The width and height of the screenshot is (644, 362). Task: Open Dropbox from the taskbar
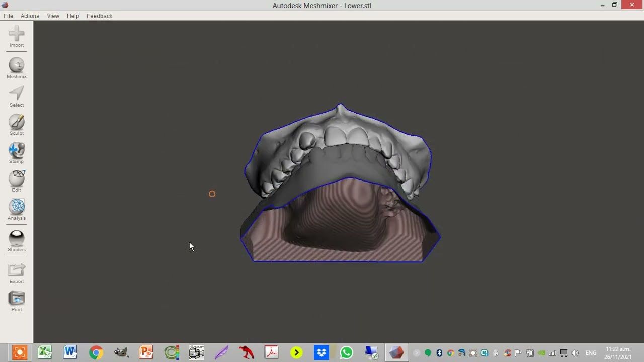321,352
